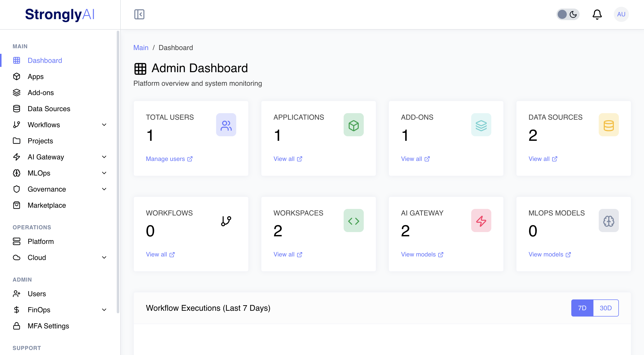Select the 7D time range button
The image size is (644, 355).
click(x=582, y=308)
